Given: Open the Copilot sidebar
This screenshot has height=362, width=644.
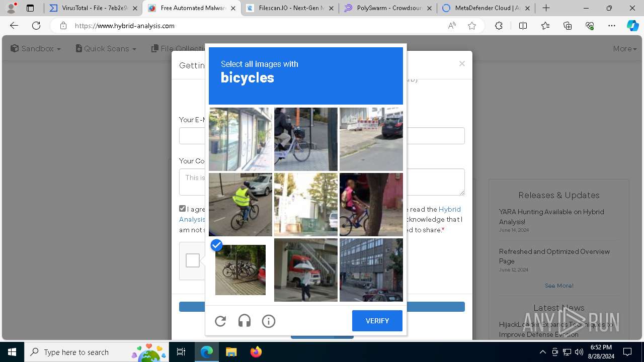Looking at the screenshot, I should tap(632, 26).
